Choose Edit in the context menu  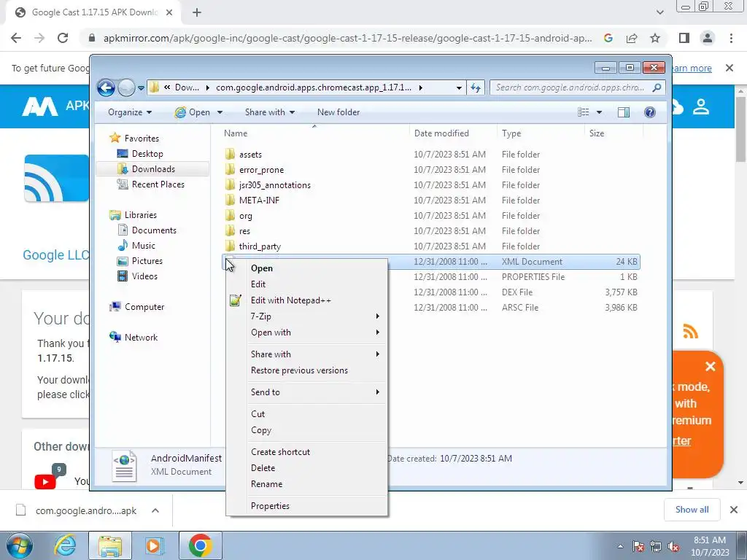click(258, 284)
